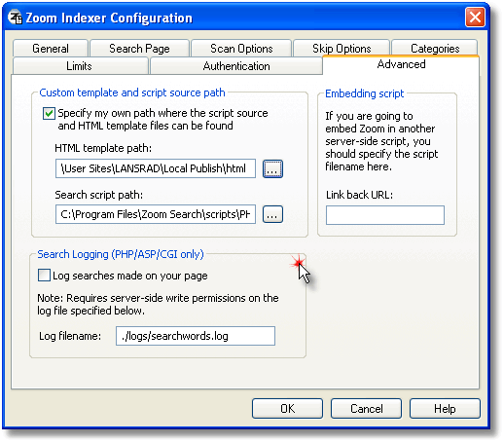Click the Log filename input field

(196, 336)
